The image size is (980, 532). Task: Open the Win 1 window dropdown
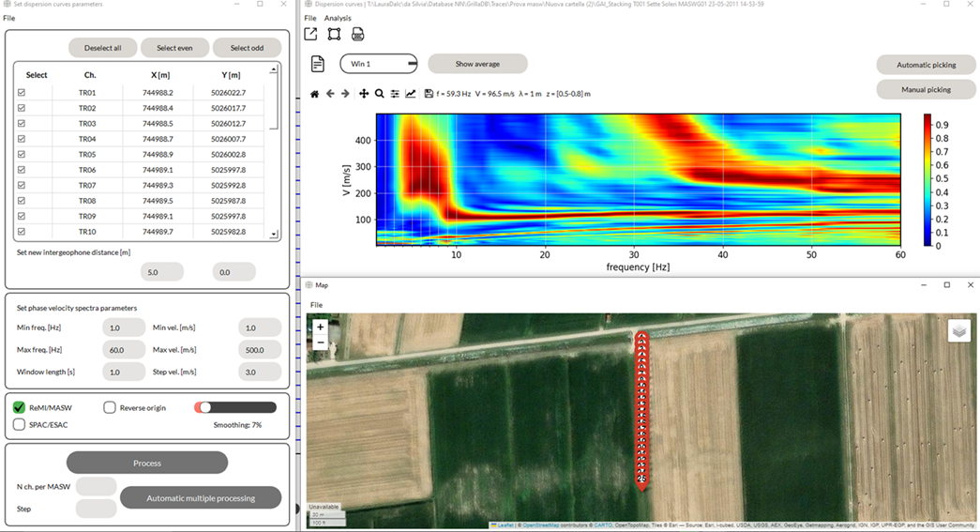coord(379,64)
